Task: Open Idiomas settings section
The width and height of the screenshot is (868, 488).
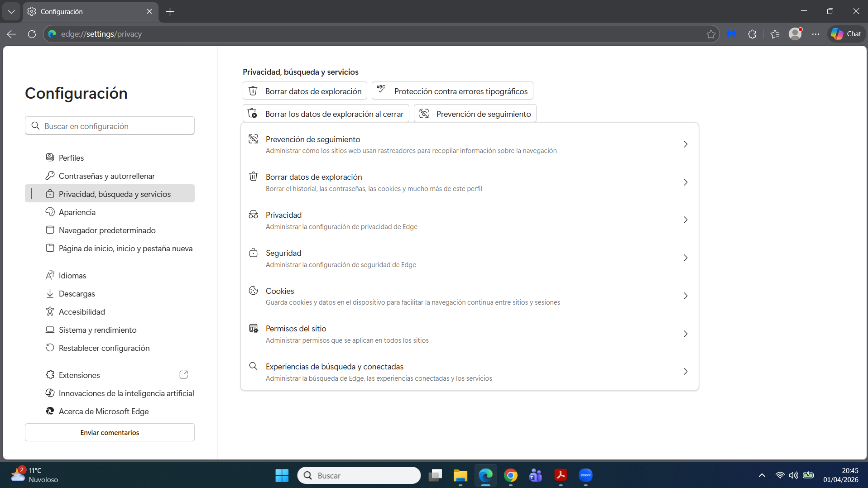Action: point(110,275)
